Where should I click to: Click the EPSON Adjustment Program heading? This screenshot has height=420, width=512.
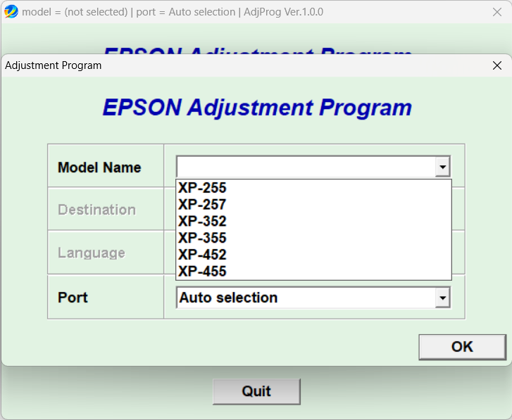257,108
